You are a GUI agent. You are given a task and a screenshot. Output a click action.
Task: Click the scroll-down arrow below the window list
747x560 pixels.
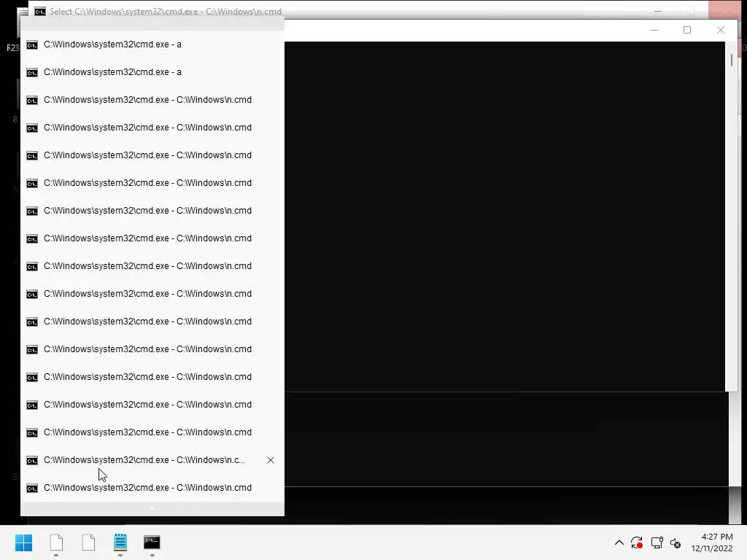coord(152,509)
